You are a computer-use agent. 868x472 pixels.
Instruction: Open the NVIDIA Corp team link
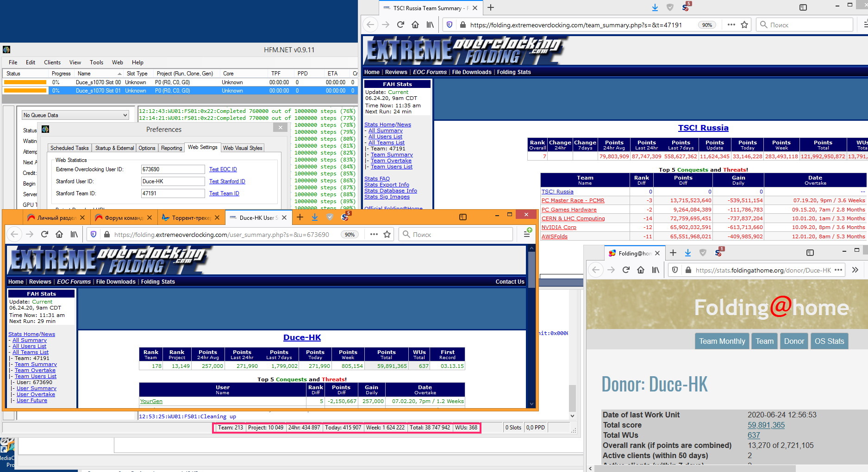click(559, 227)
